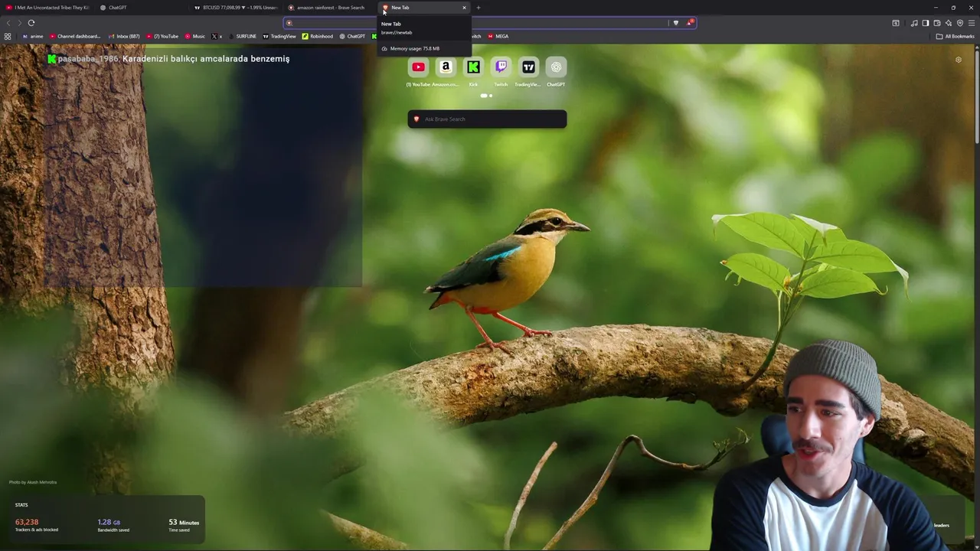This screenshot has width=980, height=551.
Task: Go back with the back arrow
Action: coord(8,23)
